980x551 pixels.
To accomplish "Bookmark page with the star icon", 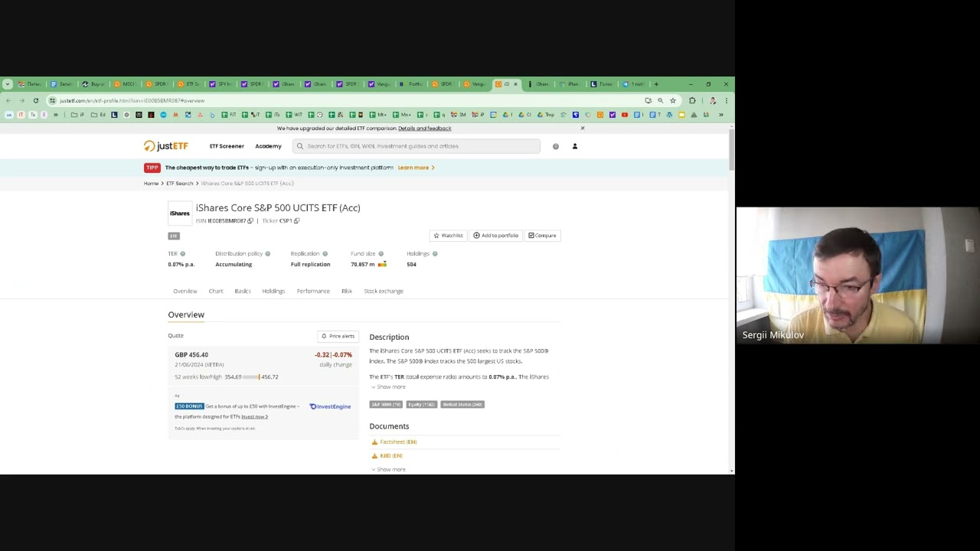I will point(673,101).
